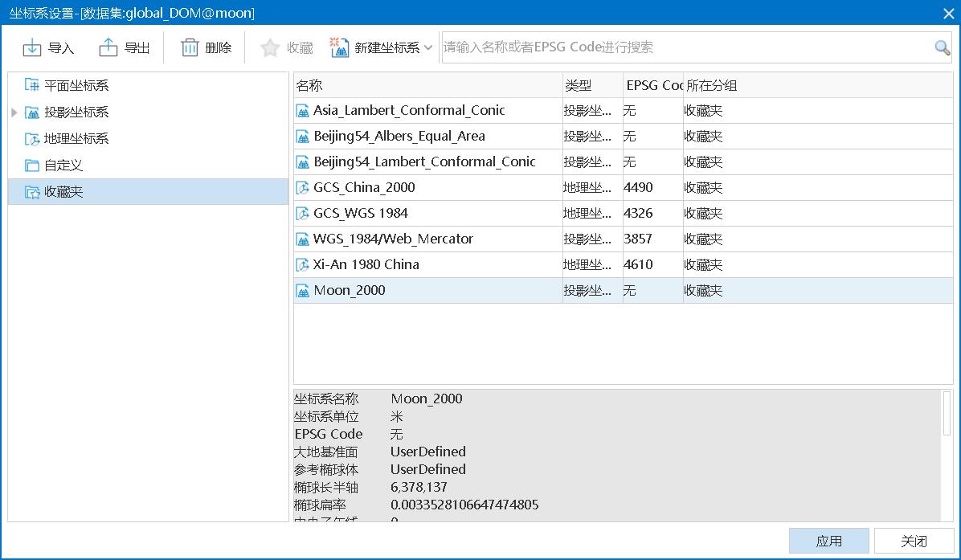Click the Import (导入) toolbar icon
The image size is (961, 560).
pyautogui.click(x=32, y=48)
